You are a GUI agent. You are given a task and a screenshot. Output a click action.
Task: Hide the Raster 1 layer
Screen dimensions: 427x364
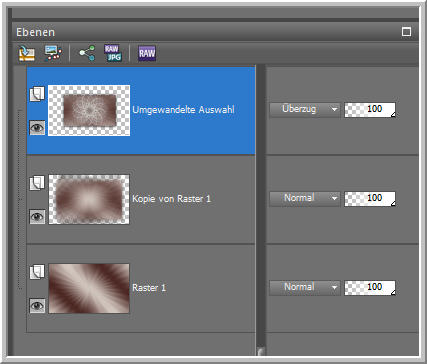37,306
